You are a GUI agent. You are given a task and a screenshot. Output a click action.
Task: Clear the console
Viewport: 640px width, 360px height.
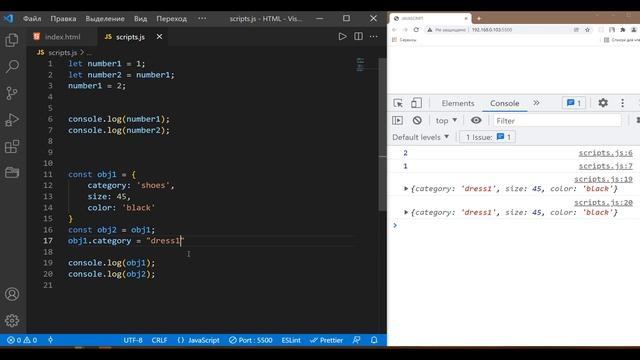coord(417,120)
